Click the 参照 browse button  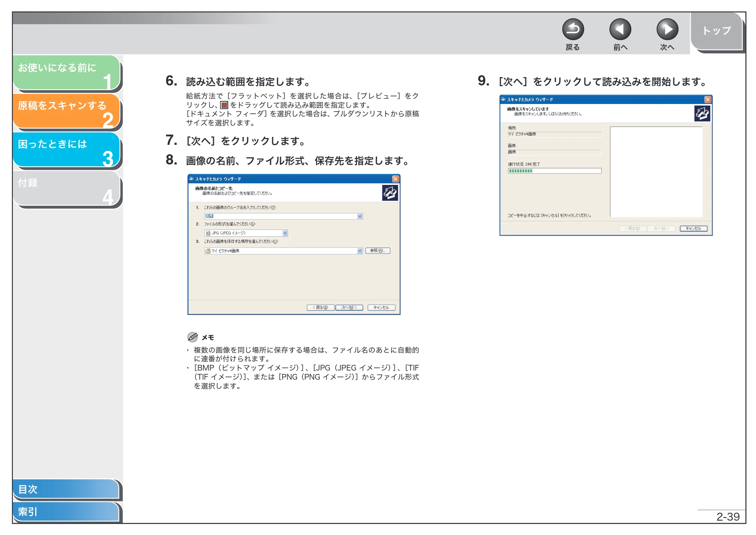378,251
